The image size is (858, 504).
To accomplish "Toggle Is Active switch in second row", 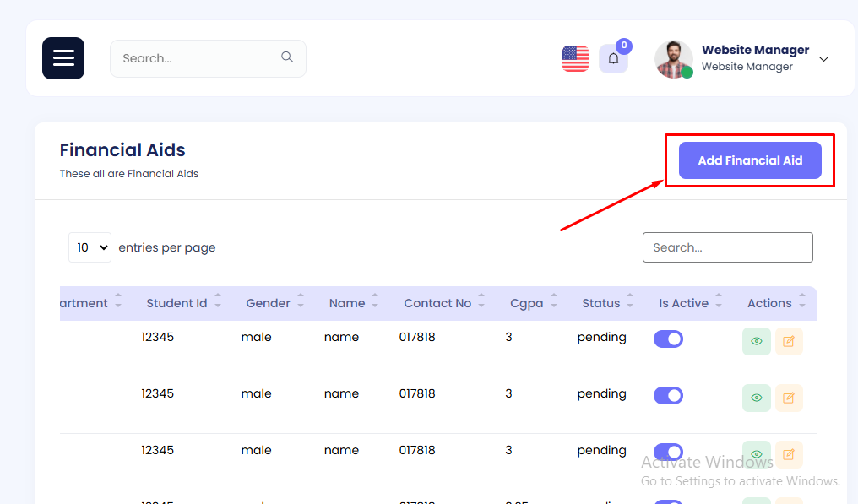I will coord(668,396).
